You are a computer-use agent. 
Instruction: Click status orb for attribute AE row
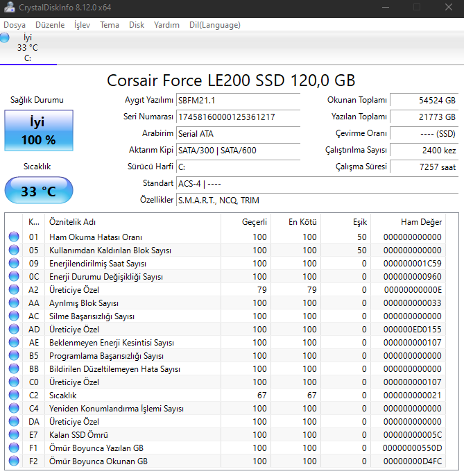coord(14,343)
